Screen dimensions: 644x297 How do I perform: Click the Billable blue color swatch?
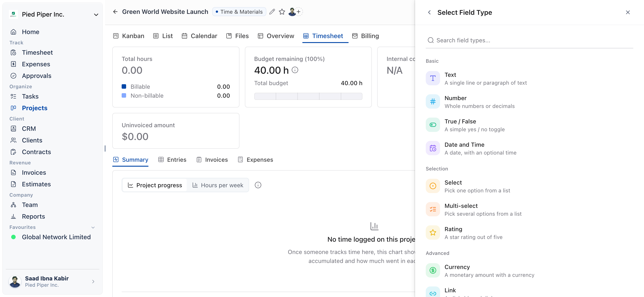coord(124,87)
